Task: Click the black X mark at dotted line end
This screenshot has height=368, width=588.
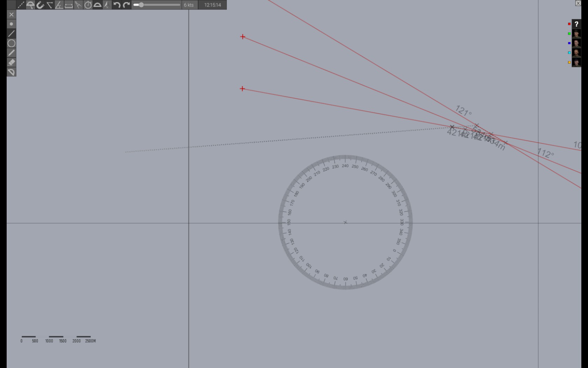Action: pos(452,127)
